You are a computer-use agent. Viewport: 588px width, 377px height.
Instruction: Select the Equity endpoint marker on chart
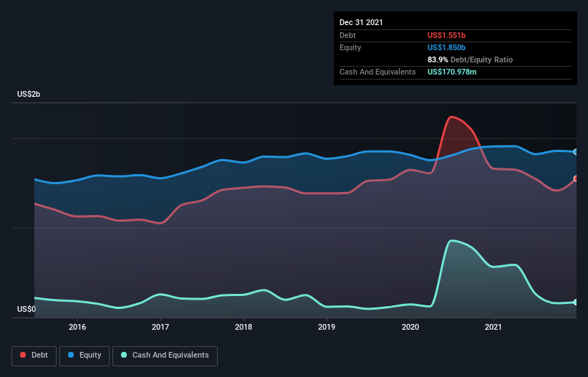coord(576,152)
